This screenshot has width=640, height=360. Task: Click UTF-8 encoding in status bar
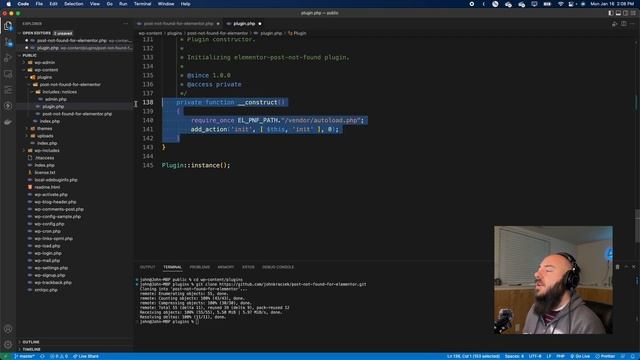tap(535, 356)
